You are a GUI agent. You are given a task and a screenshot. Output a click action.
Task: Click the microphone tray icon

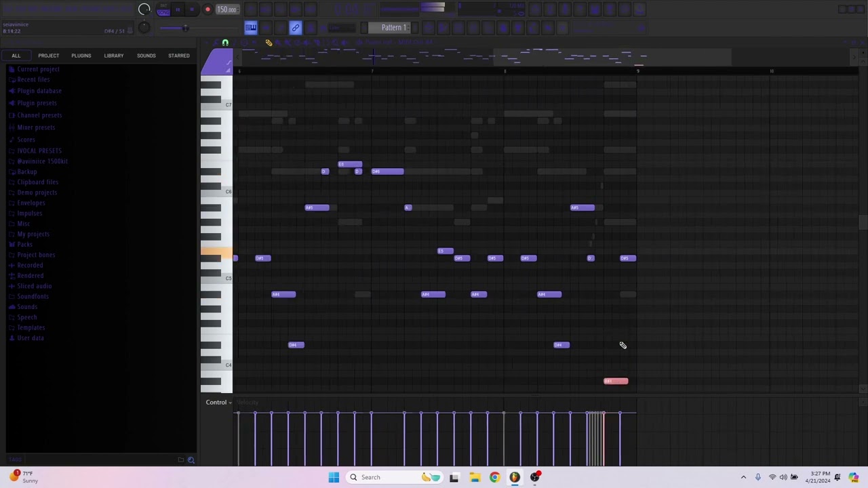(x=757, y=477)
